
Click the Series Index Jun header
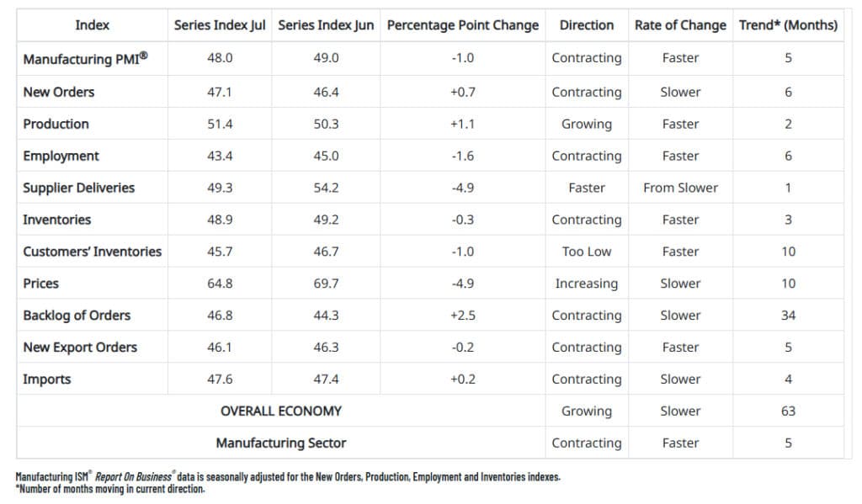tap(326, 25)
